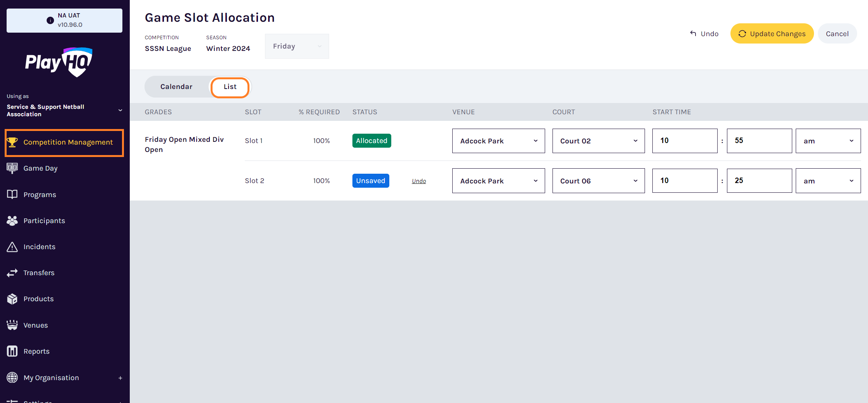The image size is (868, 403).
Task: Click Service & Support Netball Association name
Action: click(45, 110)
